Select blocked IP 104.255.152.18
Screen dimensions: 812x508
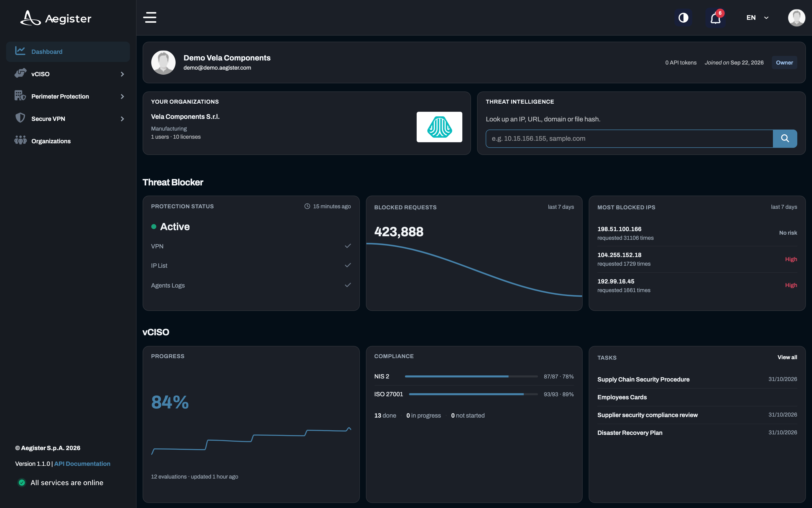(x=619, y=255)
